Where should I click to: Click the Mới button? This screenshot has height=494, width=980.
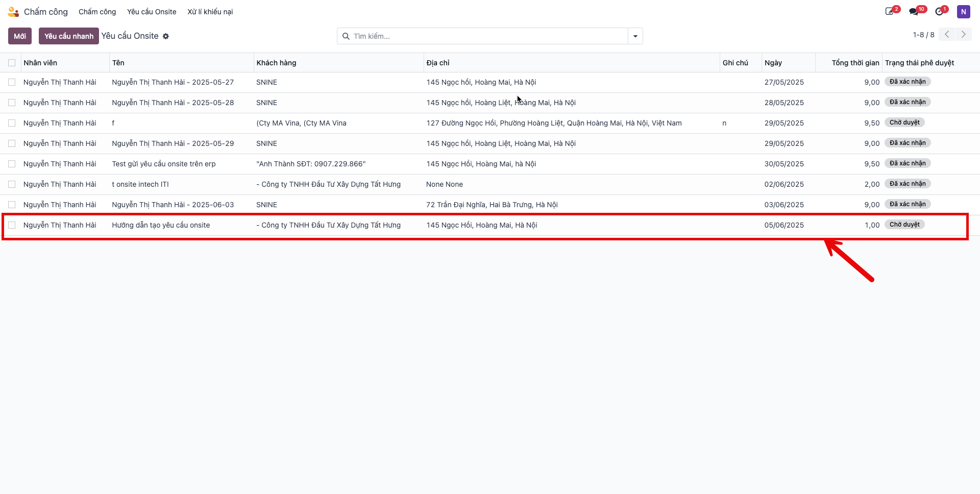pos(20,36)
